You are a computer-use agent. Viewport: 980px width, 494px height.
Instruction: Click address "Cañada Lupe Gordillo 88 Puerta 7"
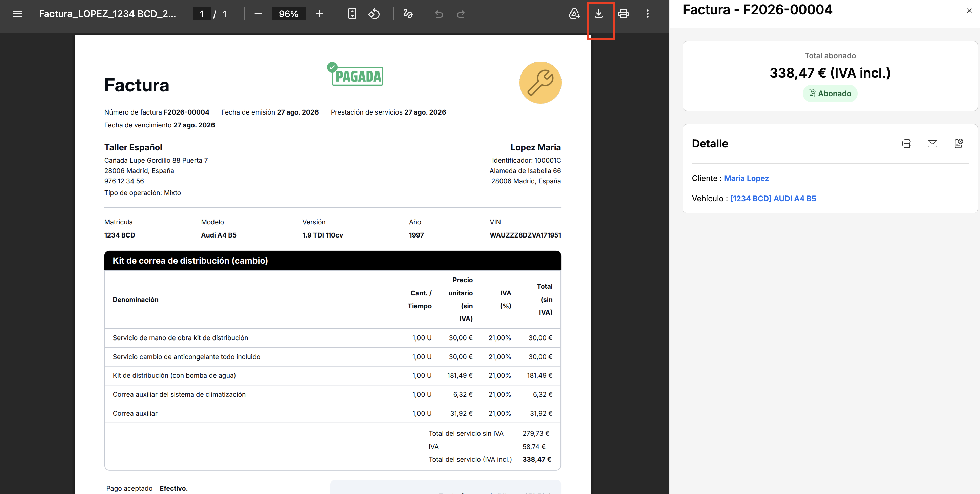click(156, 160)
